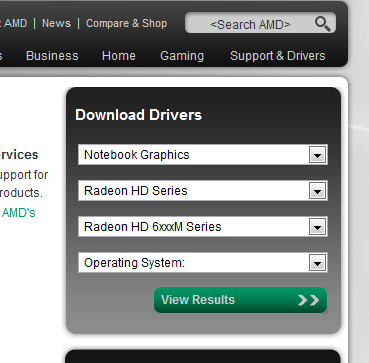369x363 pixels.
Task: Click the green AMD's link text
Action: (19, 213)
